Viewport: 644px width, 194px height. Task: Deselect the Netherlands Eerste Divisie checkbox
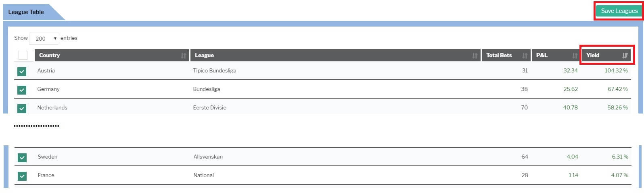click(22, 108)
